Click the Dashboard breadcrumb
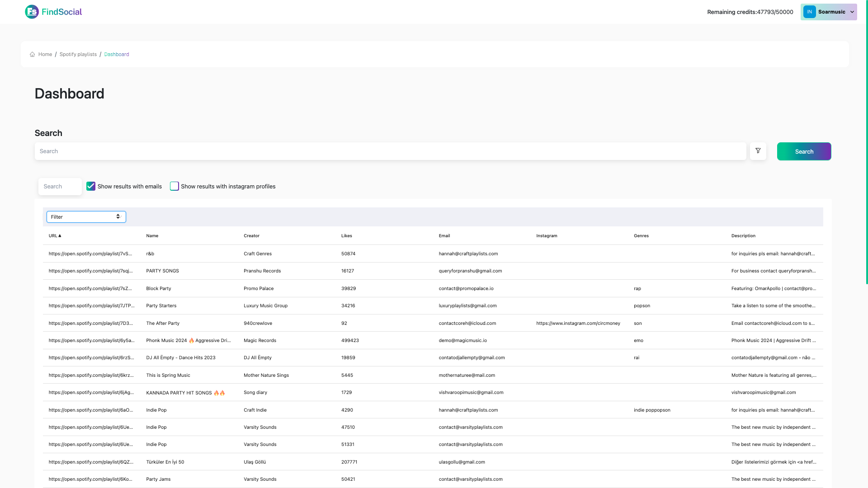This screenshot has width=868, height=488. point(116,54)
